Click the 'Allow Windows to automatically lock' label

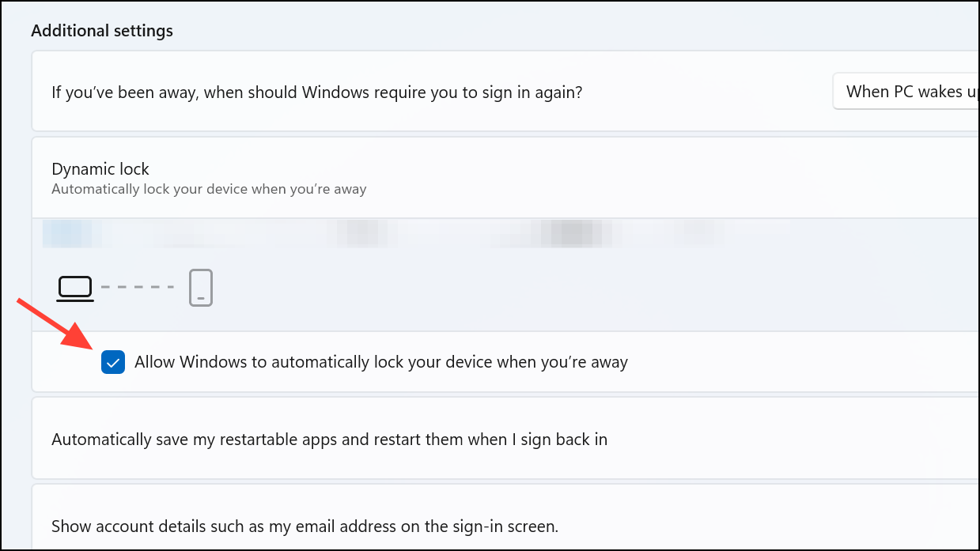380,363
